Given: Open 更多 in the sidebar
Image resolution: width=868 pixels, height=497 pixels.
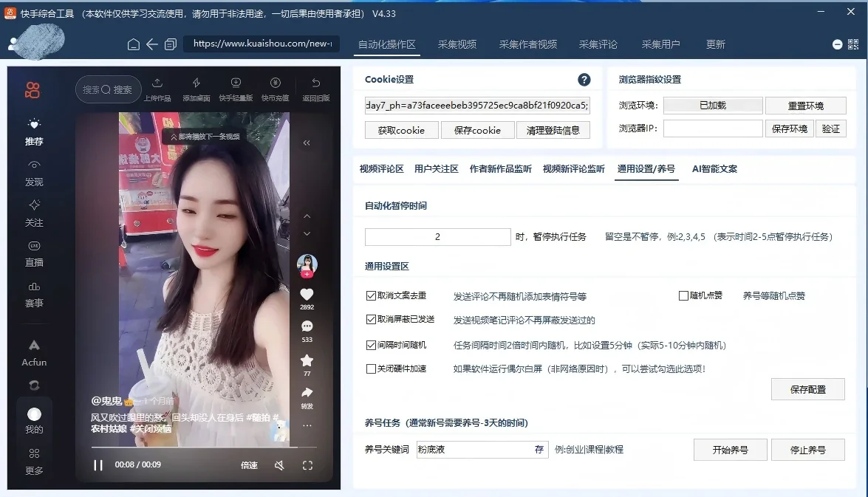Looking at the screenshot, I should click(34, 462).
